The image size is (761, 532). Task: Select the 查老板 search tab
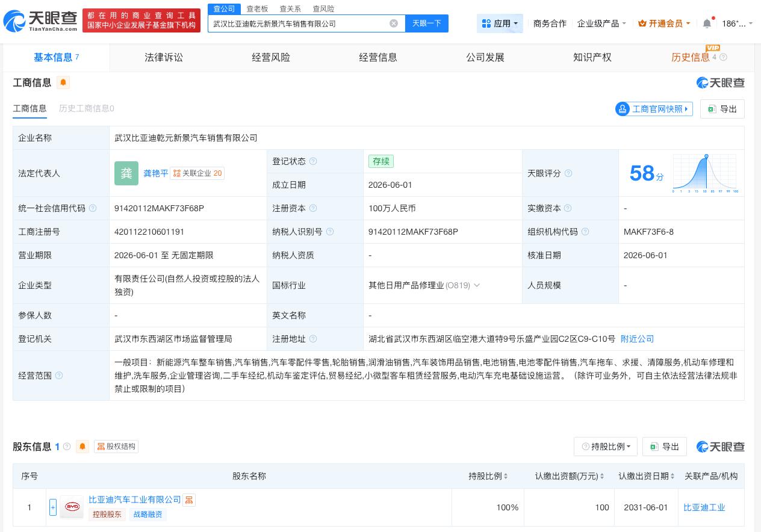[x=257, y=8]
